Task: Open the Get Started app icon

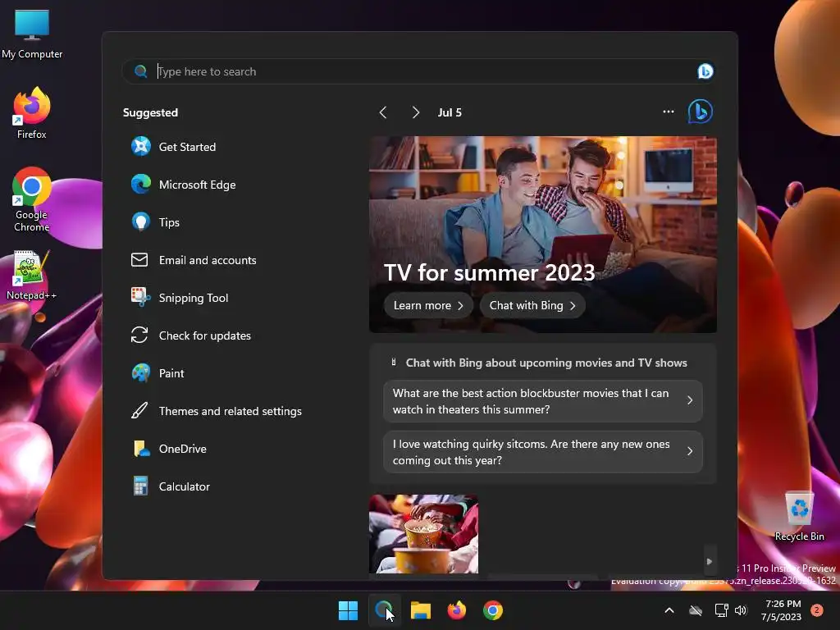Action: coord(141,146)
